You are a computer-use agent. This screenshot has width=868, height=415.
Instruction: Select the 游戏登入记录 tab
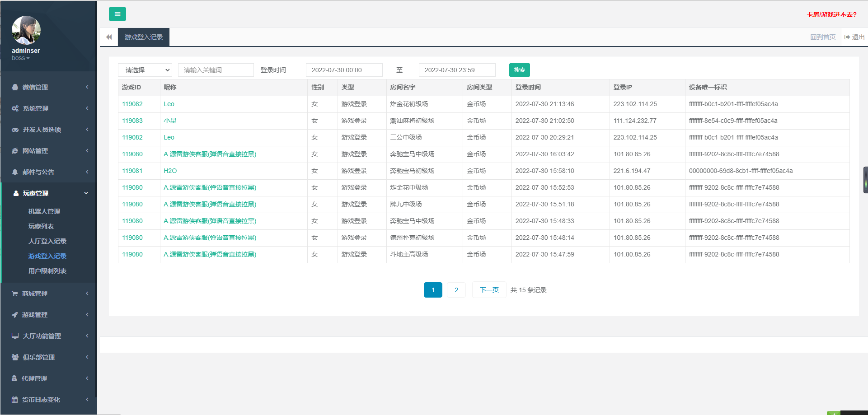pyautogui.click(x=143, y=37)
